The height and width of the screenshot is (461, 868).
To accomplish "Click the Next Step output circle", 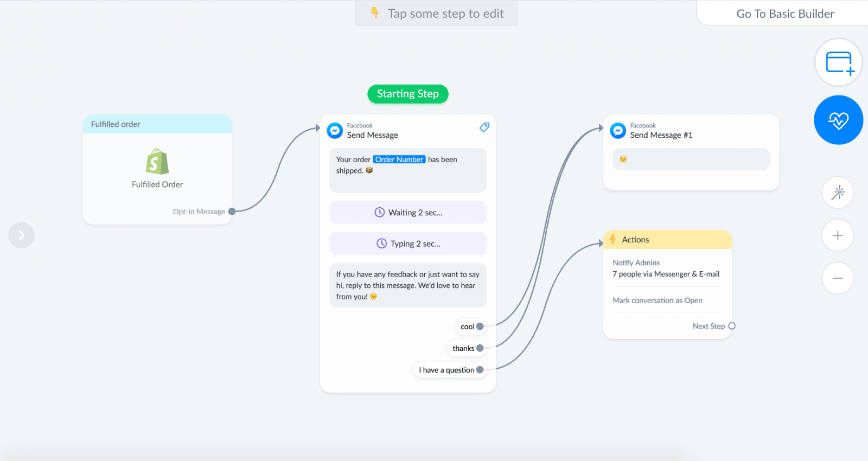I will pos(732,326).
